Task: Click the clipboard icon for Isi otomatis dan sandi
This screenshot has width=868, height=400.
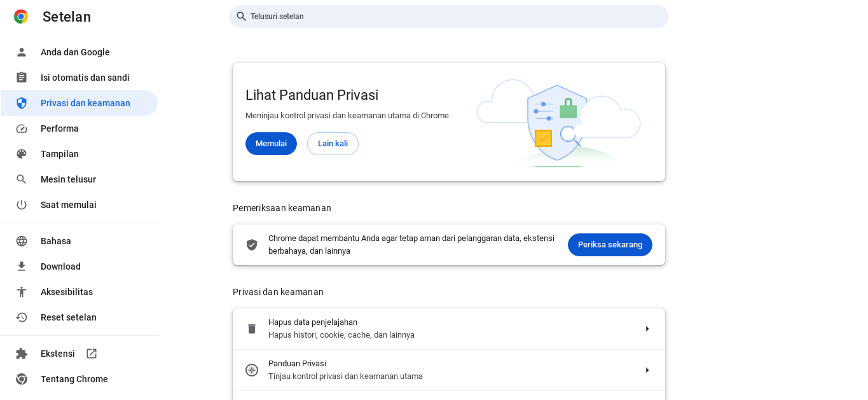Action: tap(22, 78)
